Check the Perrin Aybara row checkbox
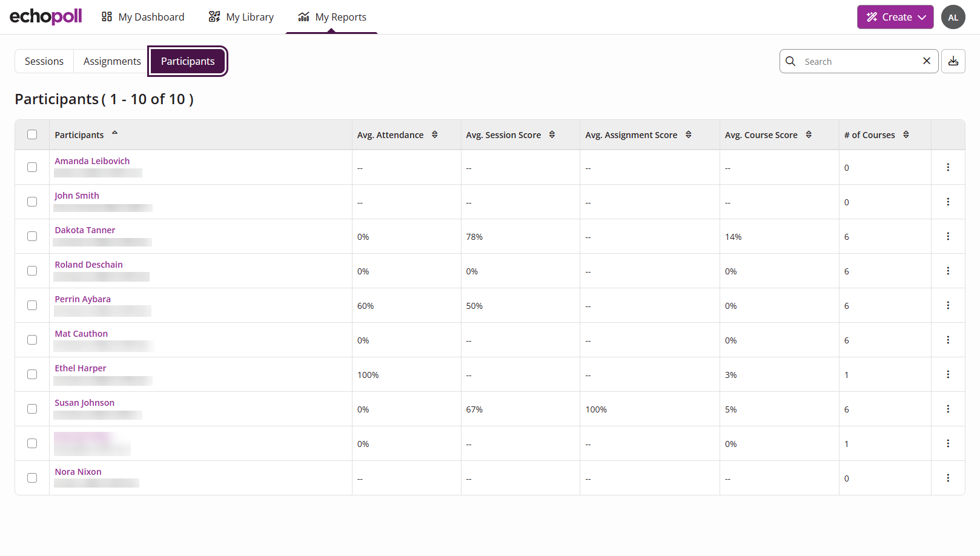Image resolution: width=980 pixels, height=556 pixels. tap(32, 305)
